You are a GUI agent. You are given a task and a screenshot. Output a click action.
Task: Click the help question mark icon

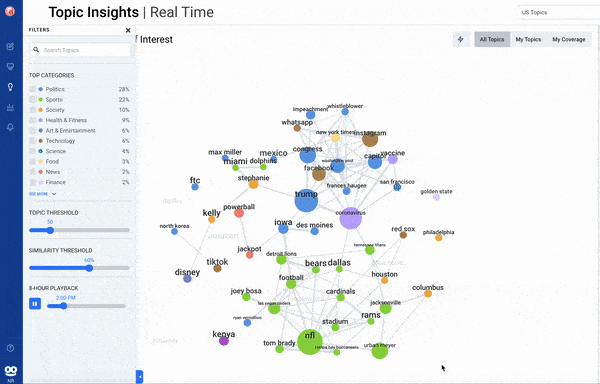pos(10,348)
